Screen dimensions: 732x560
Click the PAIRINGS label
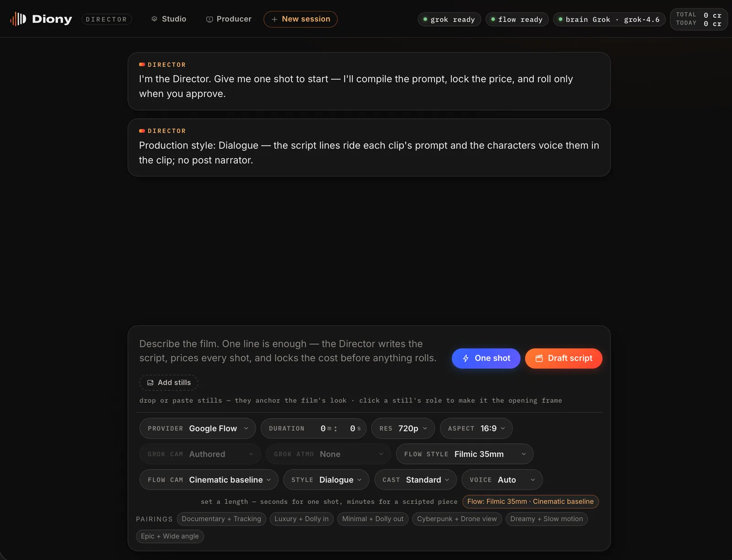click(155, 519)
